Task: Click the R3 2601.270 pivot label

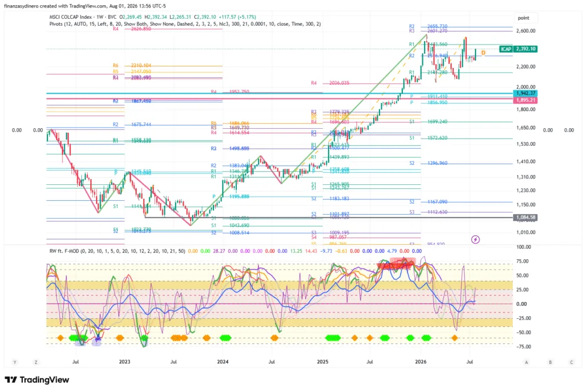Action: point(428,31)
